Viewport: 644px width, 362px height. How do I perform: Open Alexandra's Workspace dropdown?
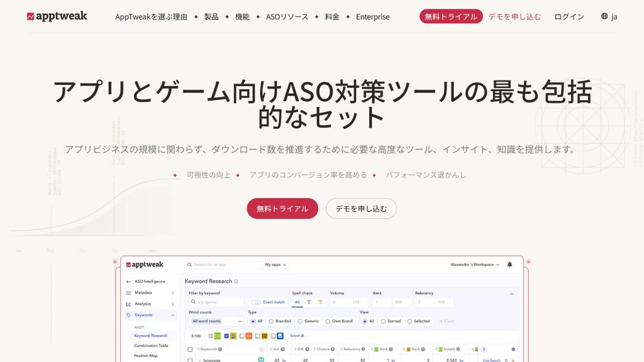[475, 265]
